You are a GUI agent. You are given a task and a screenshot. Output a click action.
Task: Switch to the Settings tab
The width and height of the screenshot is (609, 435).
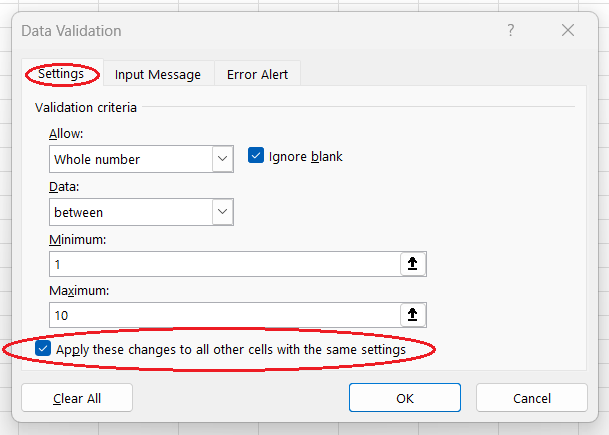click(61, 74)
